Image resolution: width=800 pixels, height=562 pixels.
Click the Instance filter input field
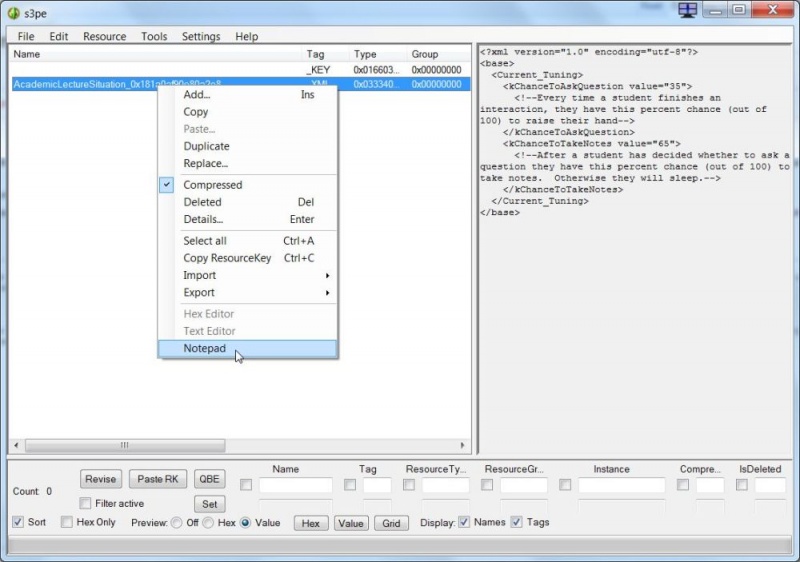(621, 485)
